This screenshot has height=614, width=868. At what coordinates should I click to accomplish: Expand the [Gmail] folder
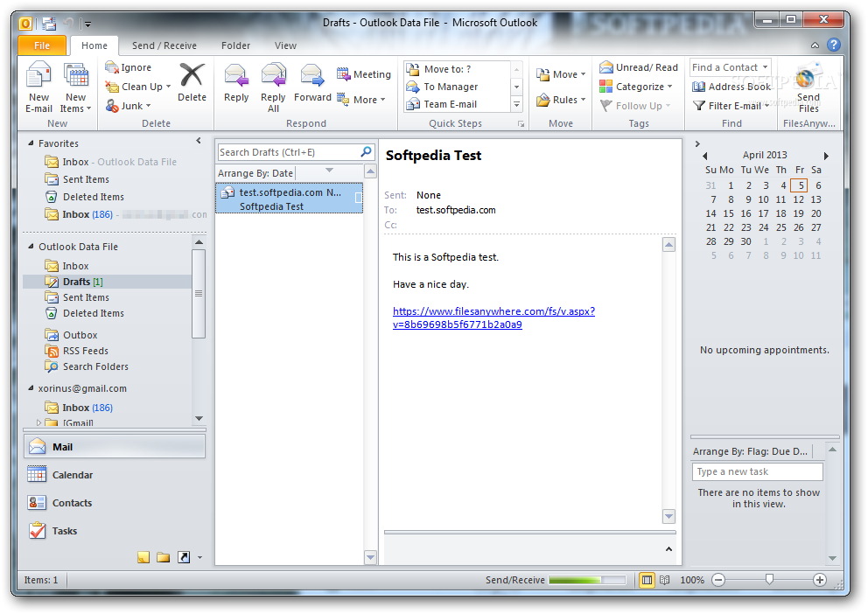click(38, 422)
